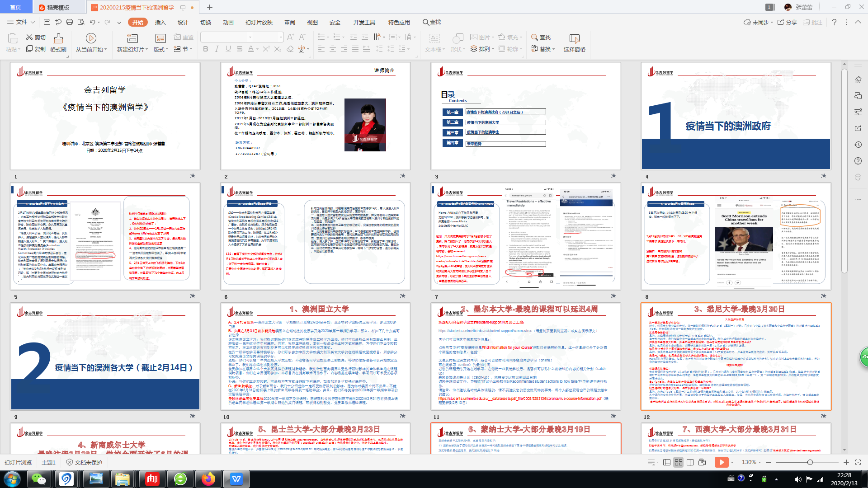The image size is (868, 488).
Task: Click the font color A swatch
Action: [x=251, y=49]
